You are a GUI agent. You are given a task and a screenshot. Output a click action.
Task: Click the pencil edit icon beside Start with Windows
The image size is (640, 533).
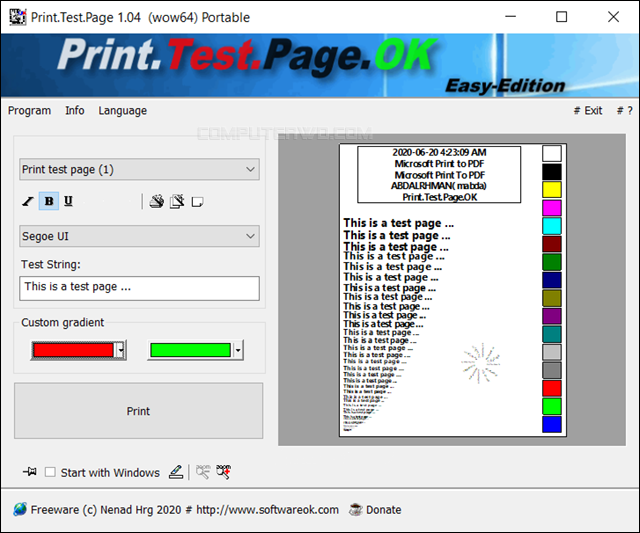point(176,472)
